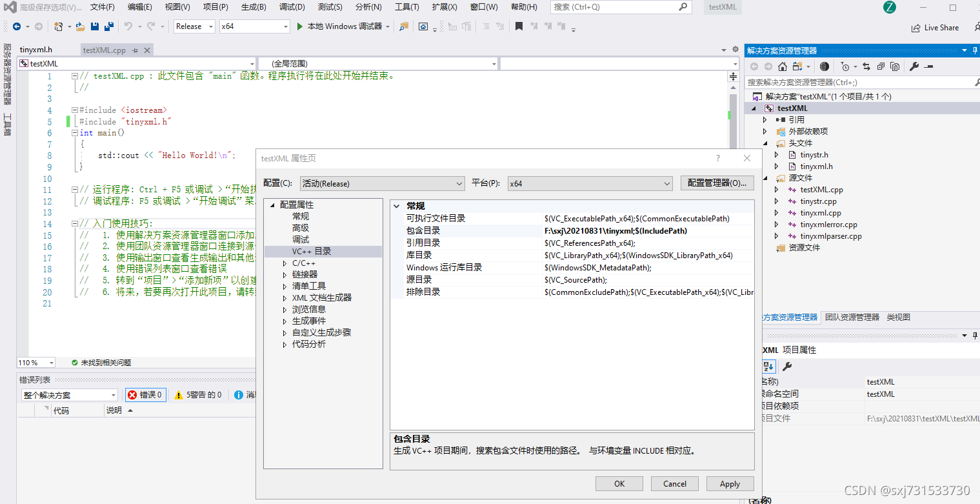Click the Save All toolbar icon
Viewport: 980px width, 504px height.
[x=108, y=26]
